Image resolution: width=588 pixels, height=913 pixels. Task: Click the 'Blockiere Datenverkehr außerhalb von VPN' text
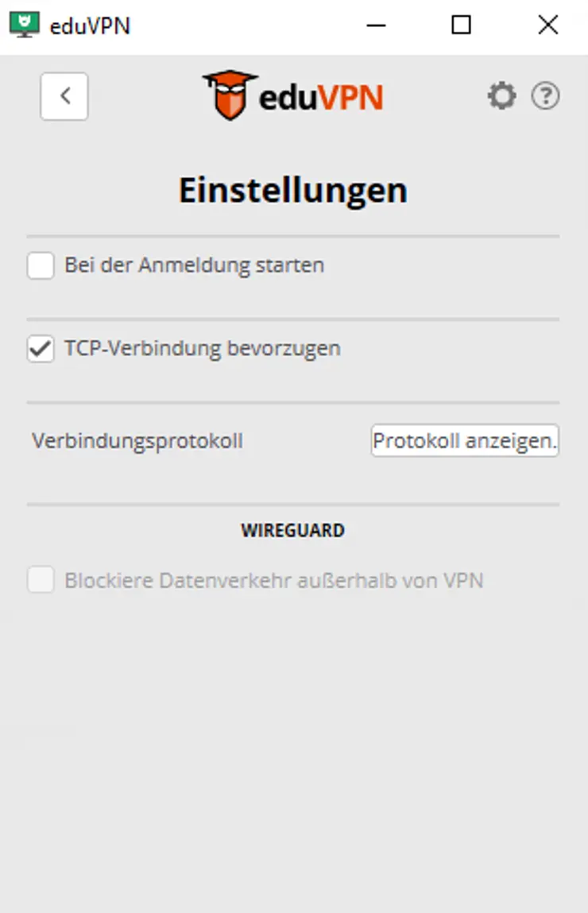coord(273,581)
